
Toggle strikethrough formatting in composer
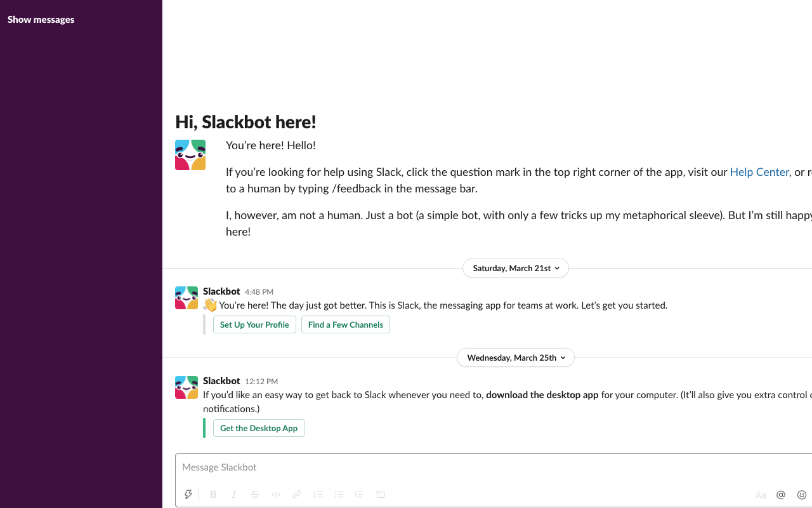(255, 494)
